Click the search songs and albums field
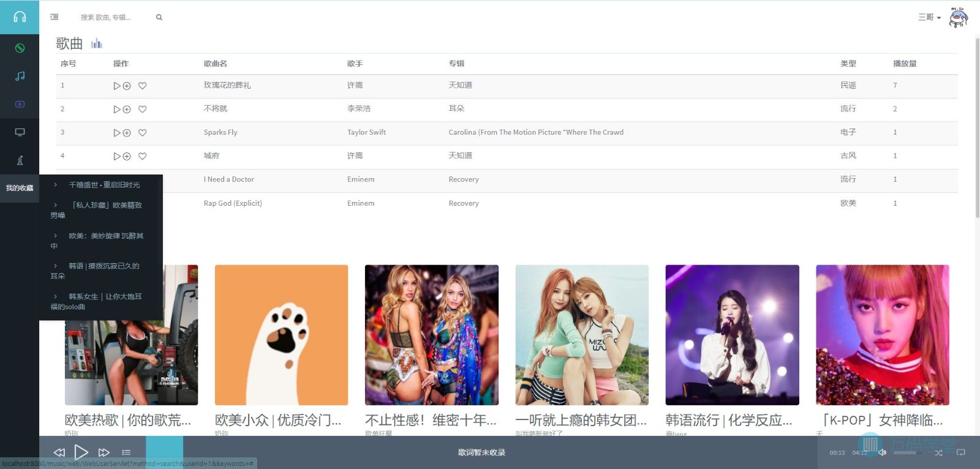This screenshot has width=980, height=469. click(x=113, y=17)
